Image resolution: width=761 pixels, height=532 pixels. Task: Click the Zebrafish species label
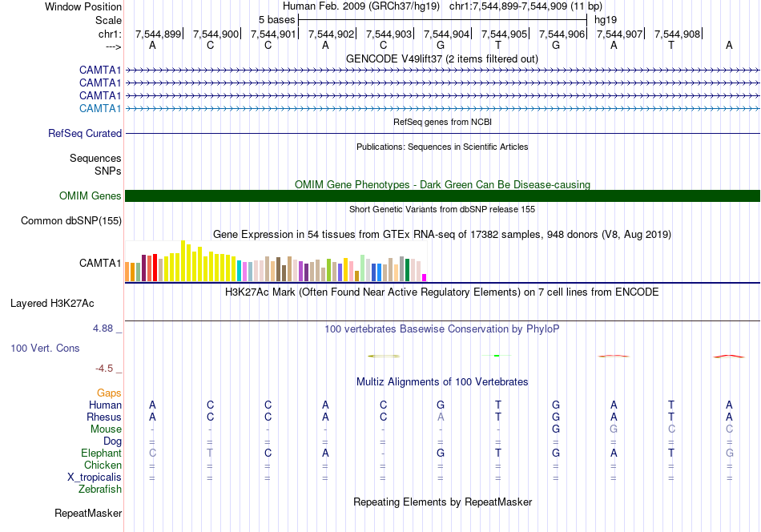click(x=100, y=489)
